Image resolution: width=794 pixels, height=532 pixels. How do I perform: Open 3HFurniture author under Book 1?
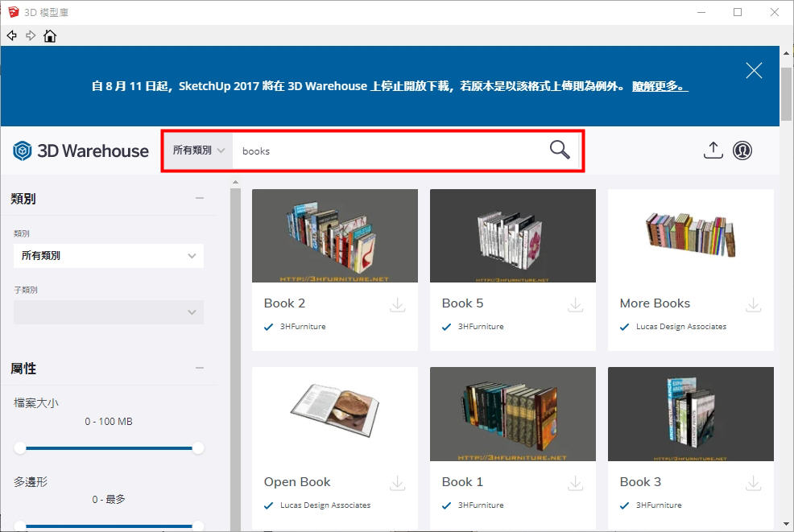tap(481, 505)
